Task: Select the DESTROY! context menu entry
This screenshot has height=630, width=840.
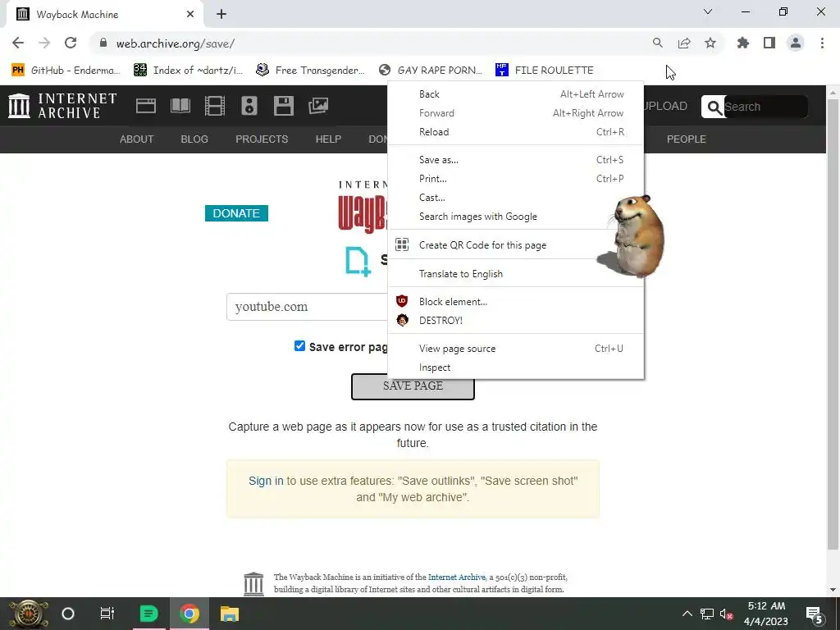Action: click(515, 321)
